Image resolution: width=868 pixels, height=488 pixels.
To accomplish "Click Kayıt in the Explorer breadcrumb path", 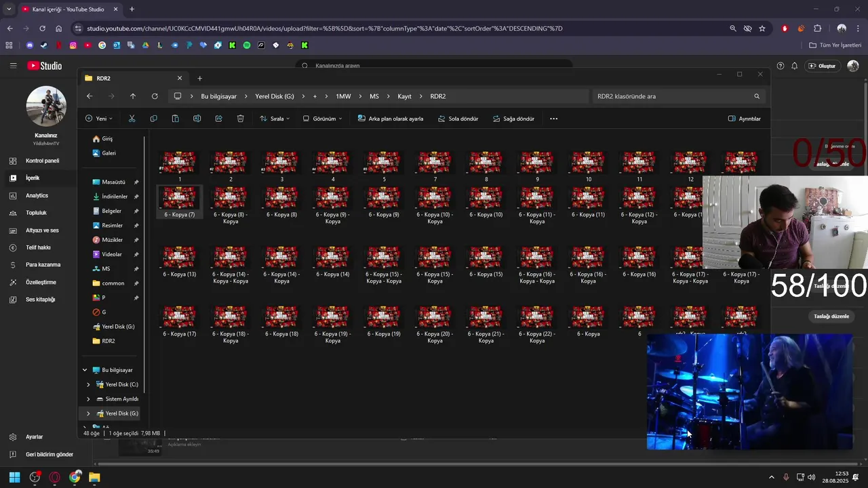I will pyautogui.click(x=404, y=96).
